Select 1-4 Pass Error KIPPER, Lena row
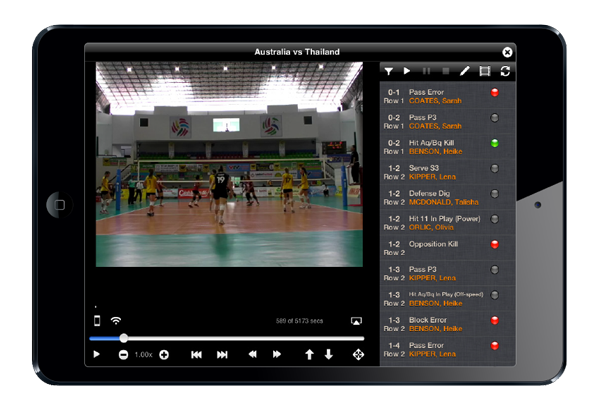600x409 pixels. click(447, 349)
